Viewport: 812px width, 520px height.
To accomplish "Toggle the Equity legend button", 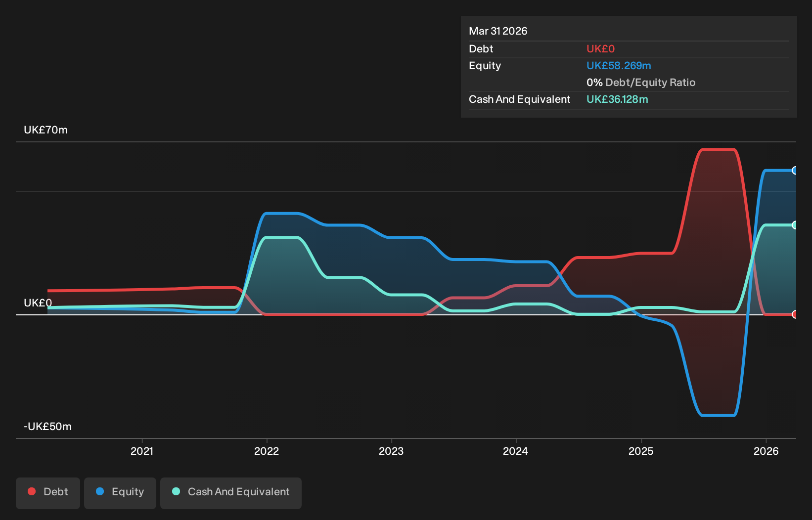I will tap(120, 493).
